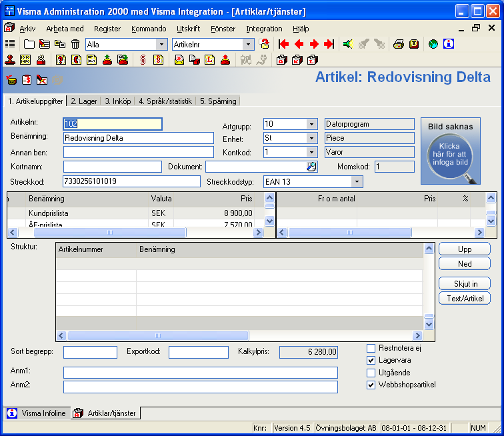Open the L register folder icon
Viewport: 504px width, 436px height.
313,60
